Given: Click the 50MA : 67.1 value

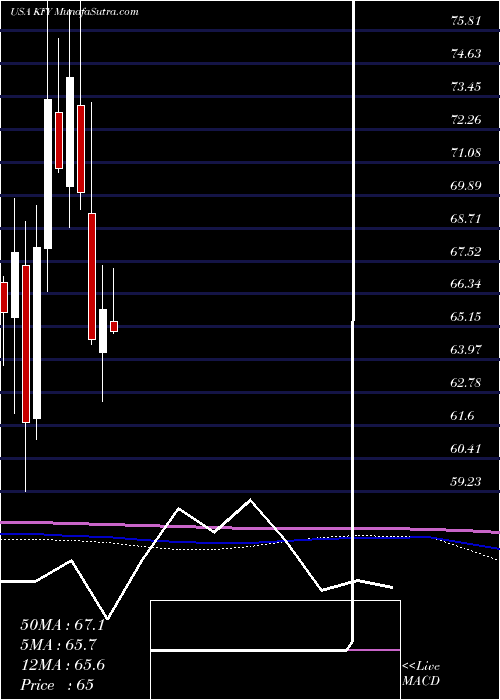Looking at the screenshot, I should [x=62, y=625].
